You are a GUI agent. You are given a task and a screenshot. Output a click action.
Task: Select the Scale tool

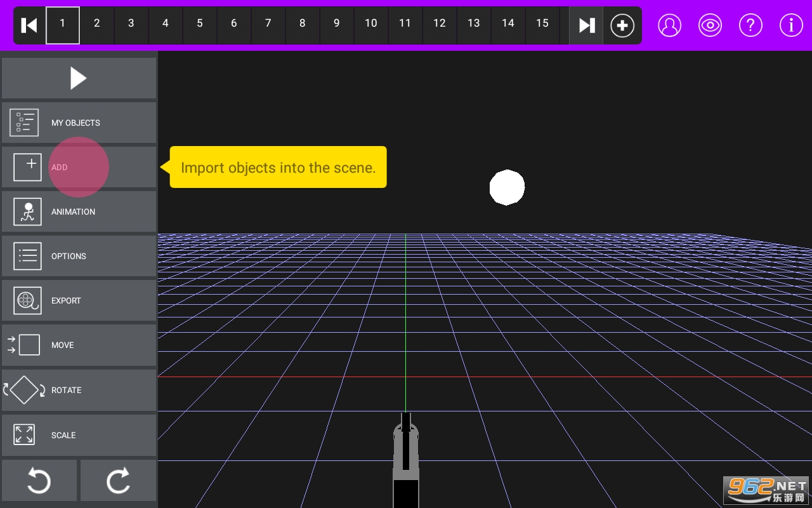click(79, 435)
